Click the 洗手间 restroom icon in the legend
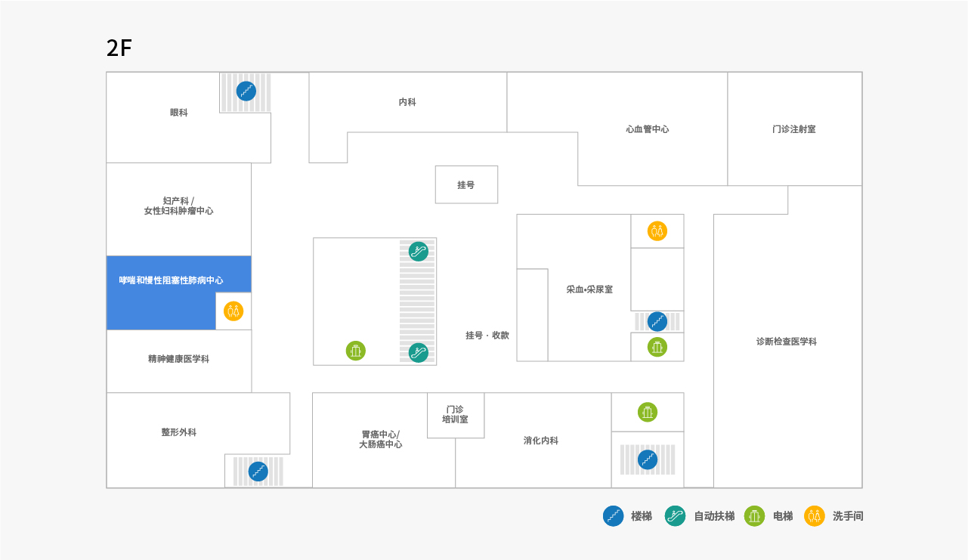The image size is (968, 560). tap(814, 516)
